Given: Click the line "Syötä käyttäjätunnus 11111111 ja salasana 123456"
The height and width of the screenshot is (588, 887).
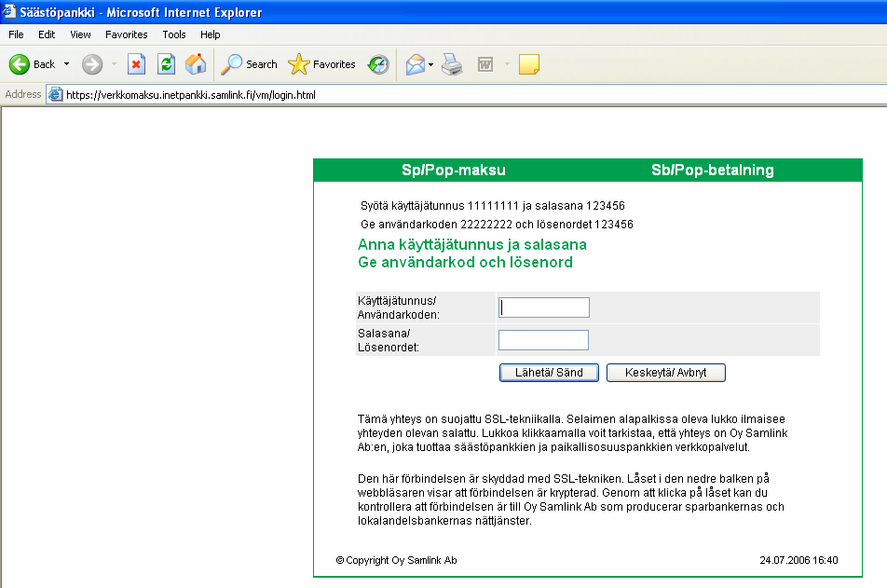Looking at the screenshot, I should coord(493,205).
